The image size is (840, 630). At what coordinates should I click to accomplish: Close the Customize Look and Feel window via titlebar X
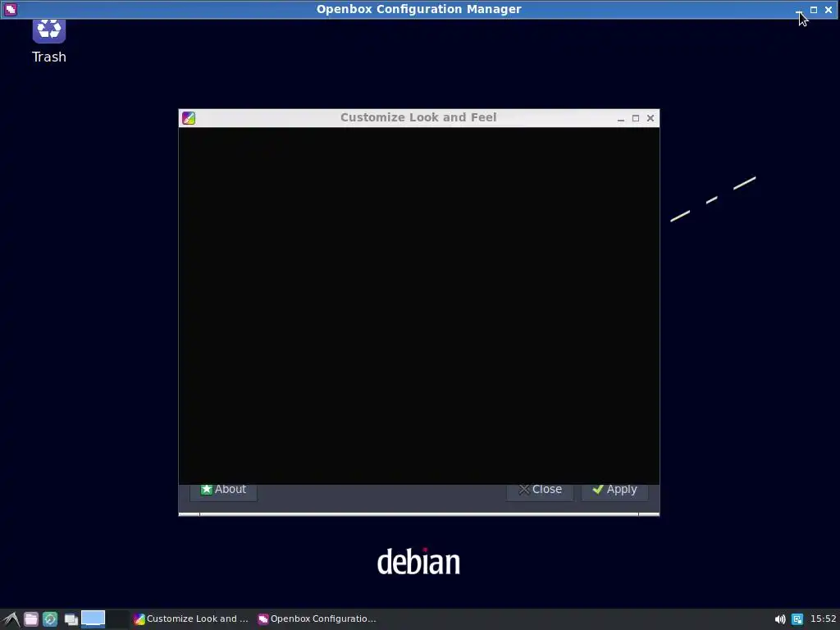(x=651, y=118)
